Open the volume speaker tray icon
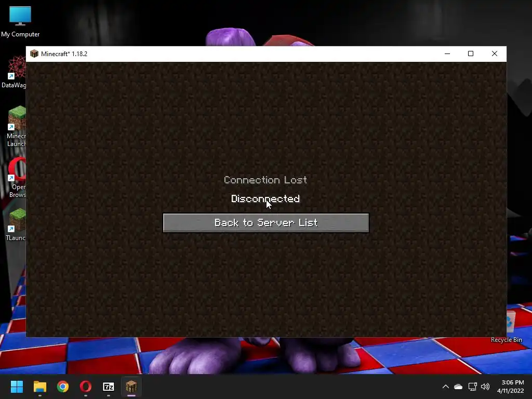Image resolution: width=532 pixels, height=399 pixels. click(486, 387)
